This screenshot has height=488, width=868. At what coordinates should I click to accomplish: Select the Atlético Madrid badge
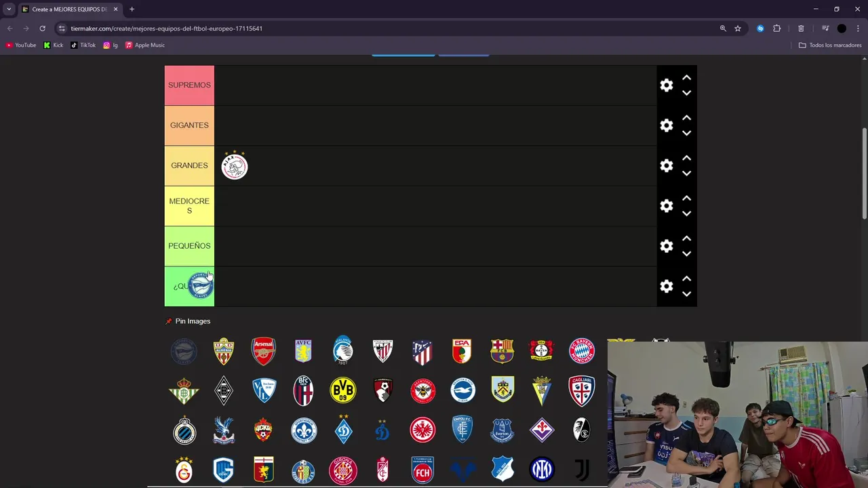click(x=422, y=352)
